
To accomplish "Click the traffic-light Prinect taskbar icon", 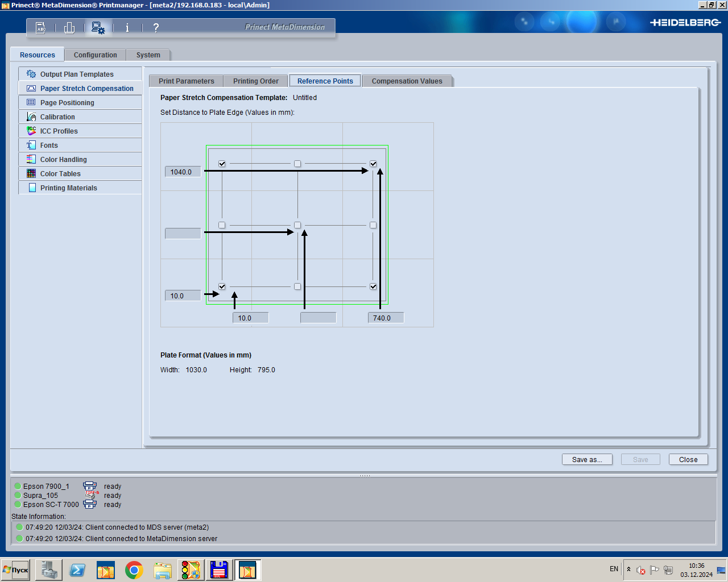I will [191, 569].
